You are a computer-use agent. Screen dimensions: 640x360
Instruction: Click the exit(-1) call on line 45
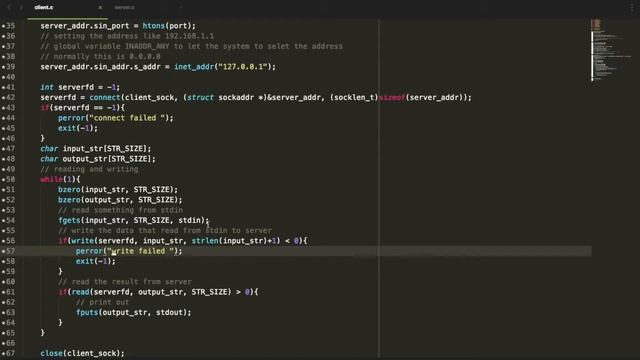point(78,128)
